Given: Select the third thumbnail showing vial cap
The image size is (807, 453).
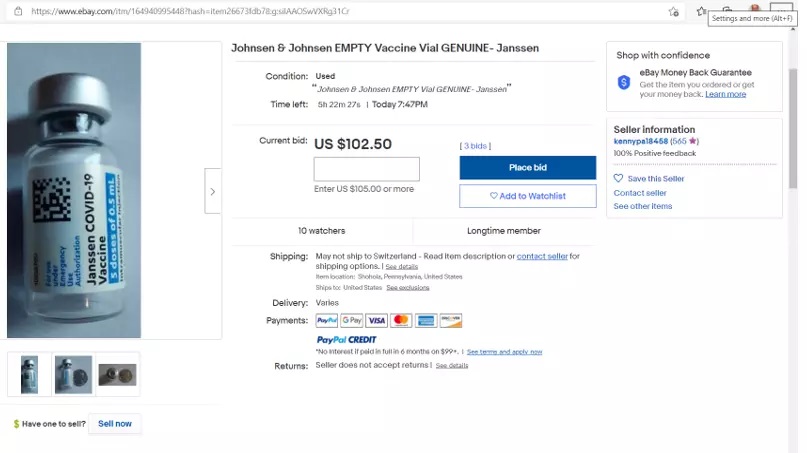Looking at the screenshot, I should coord(117,374).
